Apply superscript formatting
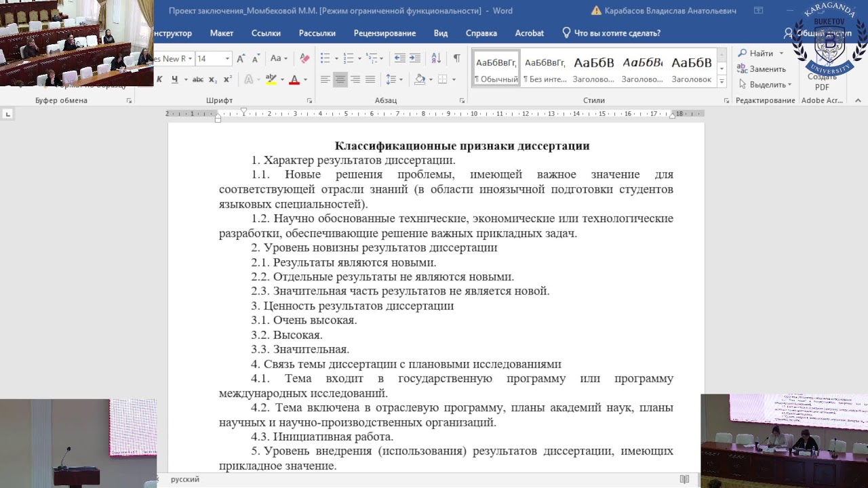Image resolution: width=868 pixels, height=488 pixels. [x=227, y=79]
